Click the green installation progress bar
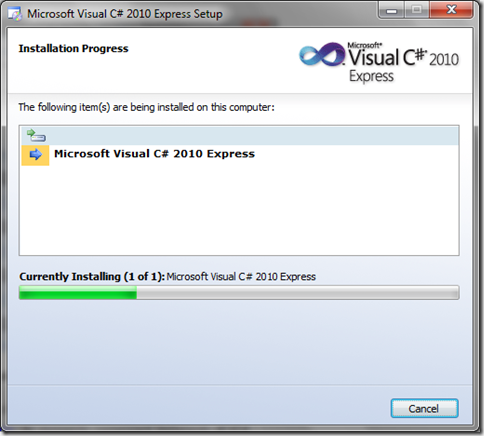Image resolution: width=484 pixels, height=436 pixels. point(78,293)
